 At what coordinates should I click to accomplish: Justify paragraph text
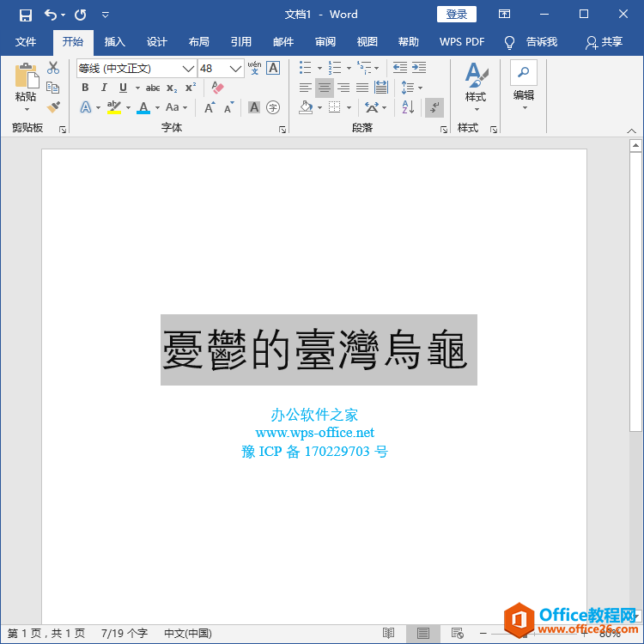362,88
